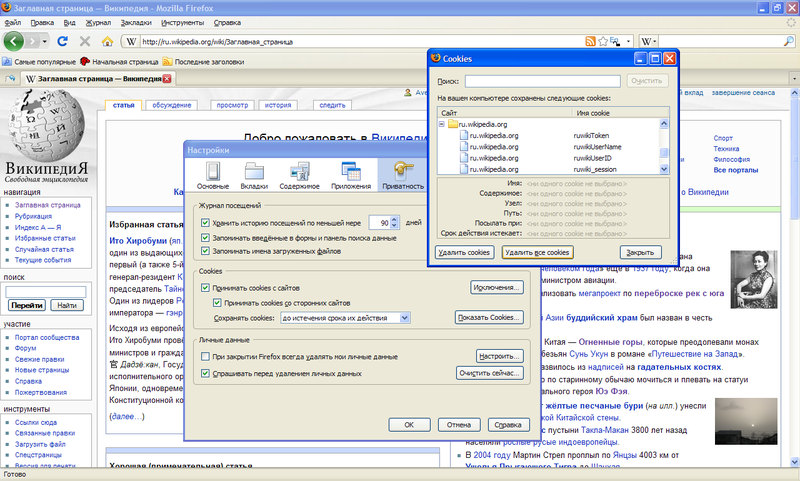Select the ruwikiToken cookie row

[x=548, y=136]
